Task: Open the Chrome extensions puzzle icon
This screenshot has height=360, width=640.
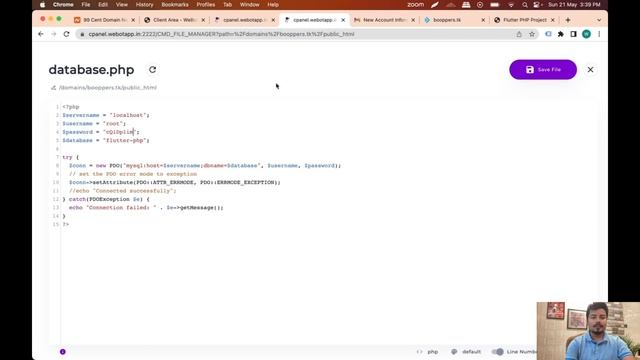Action: click(x=560, y=34)
